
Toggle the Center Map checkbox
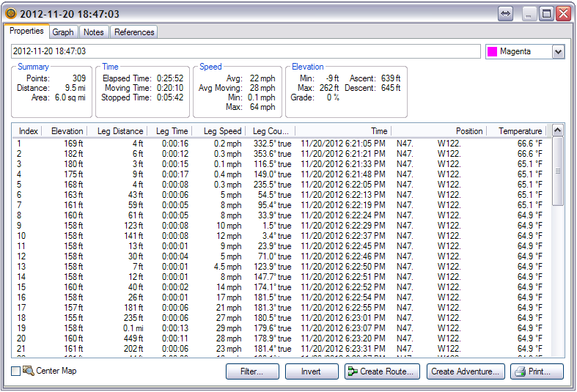[x=16, y=371]
